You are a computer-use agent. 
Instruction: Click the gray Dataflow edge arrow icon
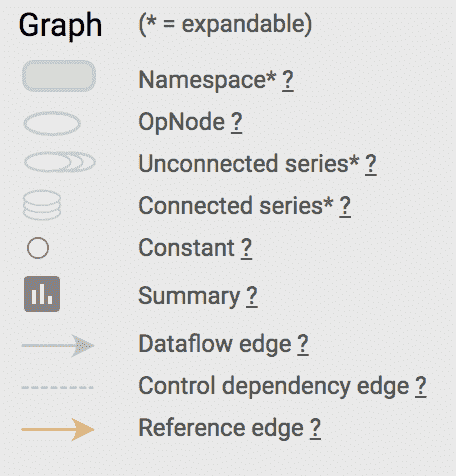pos(58,346)
